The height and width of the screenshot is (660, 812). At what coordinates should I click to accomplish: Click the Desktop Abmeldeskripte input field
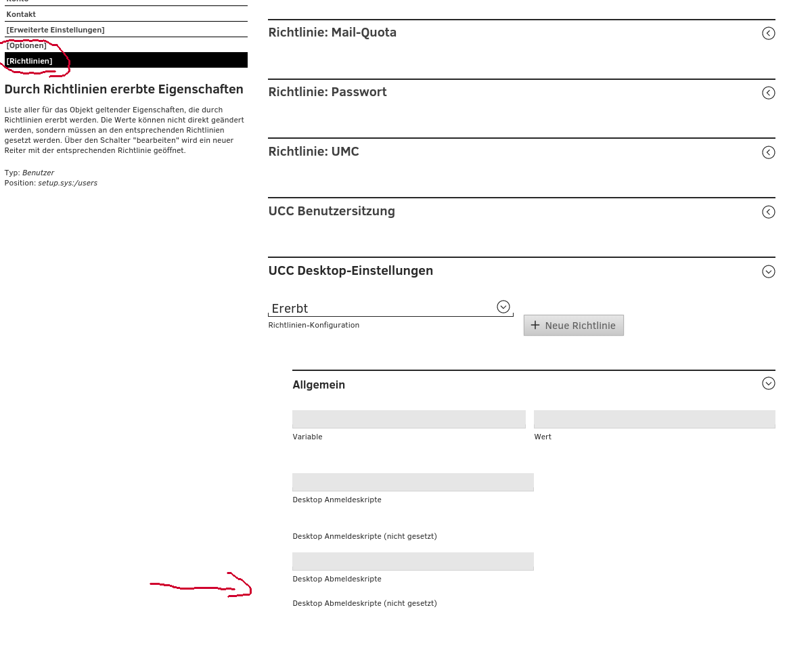pyautogui.click(x=413, y=562)
